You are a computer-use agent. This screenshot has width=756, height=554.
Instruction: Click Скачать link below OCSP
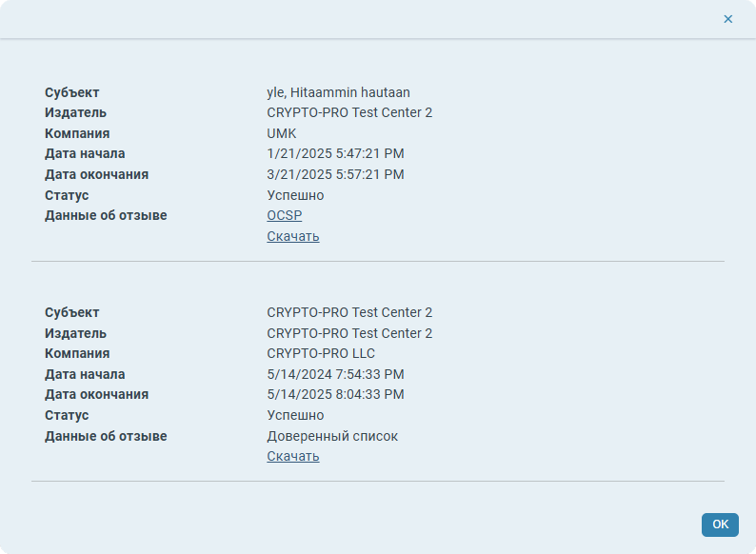tap(292, 236)
